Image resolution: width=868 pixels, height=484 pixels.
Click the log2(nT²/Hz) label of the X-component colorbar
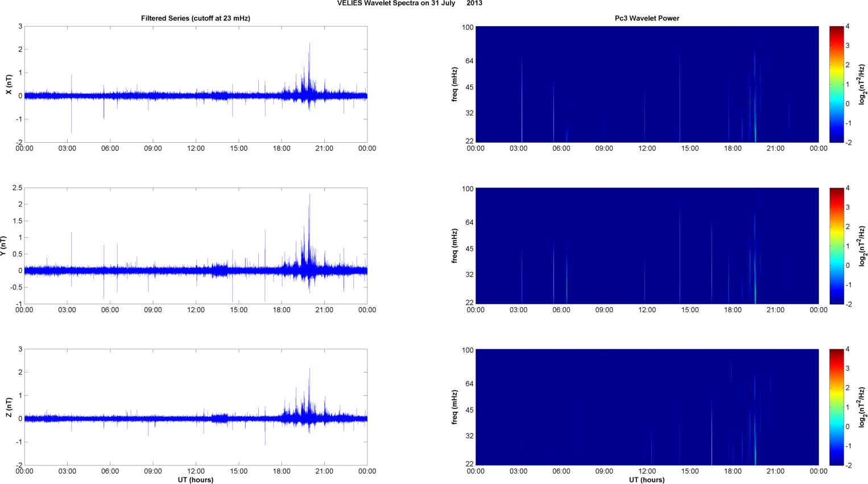862,84
